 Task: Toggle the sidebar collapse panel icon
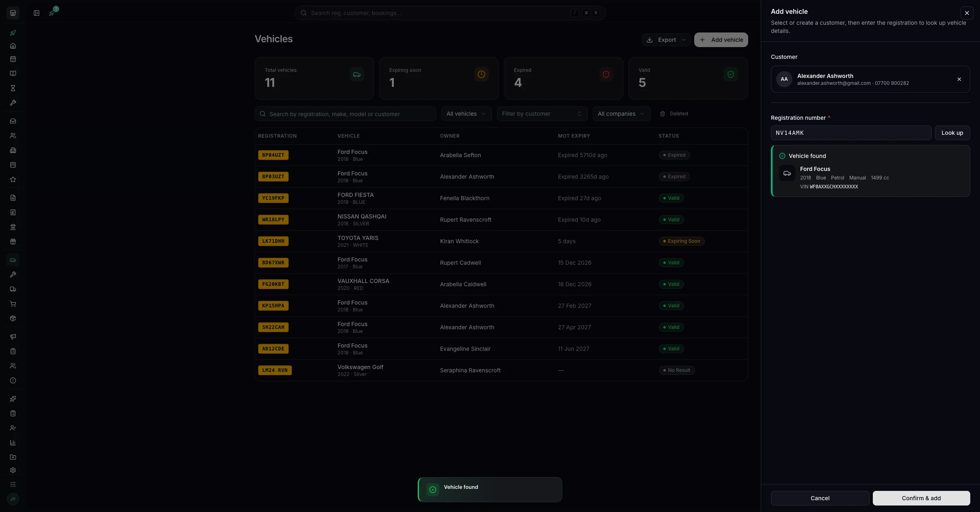[x=37, y=13]
